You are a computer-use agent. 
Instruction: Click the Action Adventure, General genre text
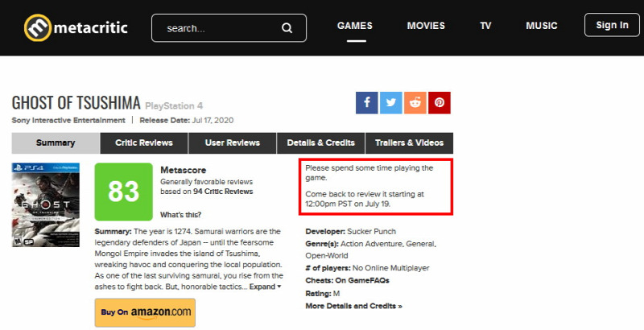coord(388,244)
